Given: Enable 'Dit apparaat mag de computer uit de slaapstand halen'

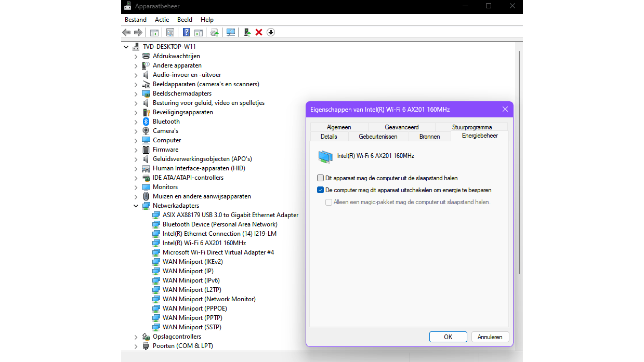Looking at the screenshot, I should 321,178.
